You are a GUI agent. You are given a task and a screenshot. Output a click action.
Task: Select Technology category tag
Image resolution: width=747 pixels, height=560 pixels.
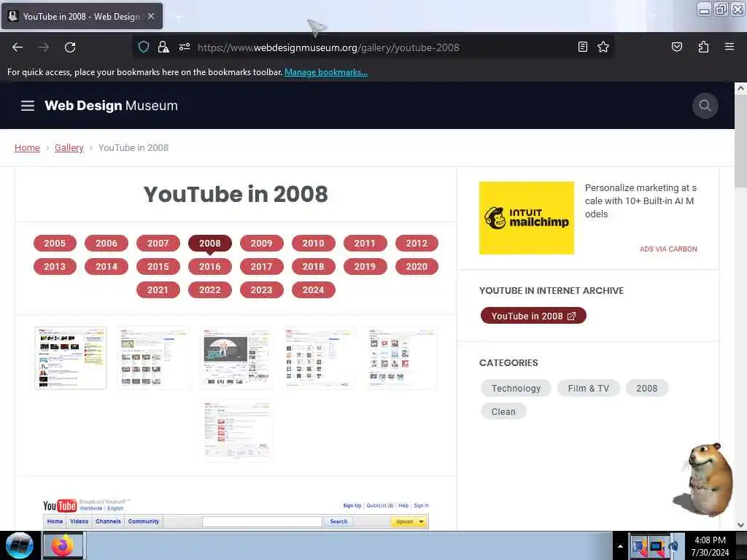516,389
